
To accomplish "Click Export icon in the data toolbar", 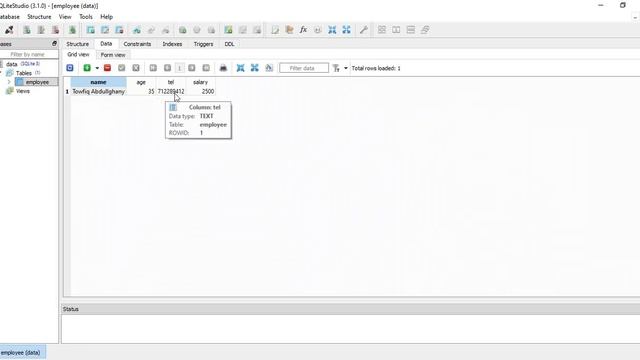I will pos(255,68).
